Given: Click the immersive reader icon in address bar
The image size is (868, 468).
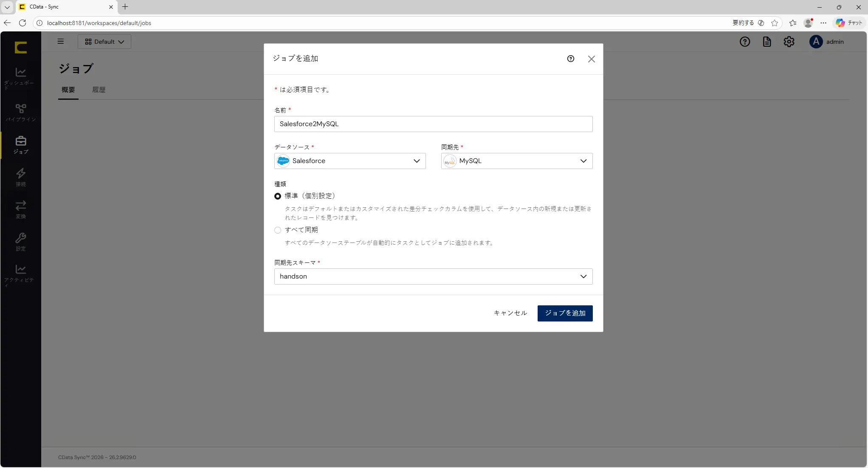Looking at the screenshot, I should [x=761, y=23].
